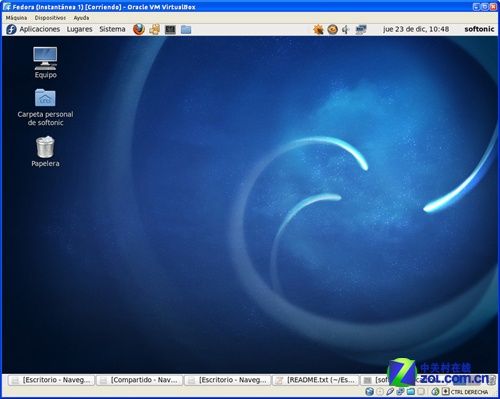Switch to Compartido - Nav... taskbar window

(139, 380)
